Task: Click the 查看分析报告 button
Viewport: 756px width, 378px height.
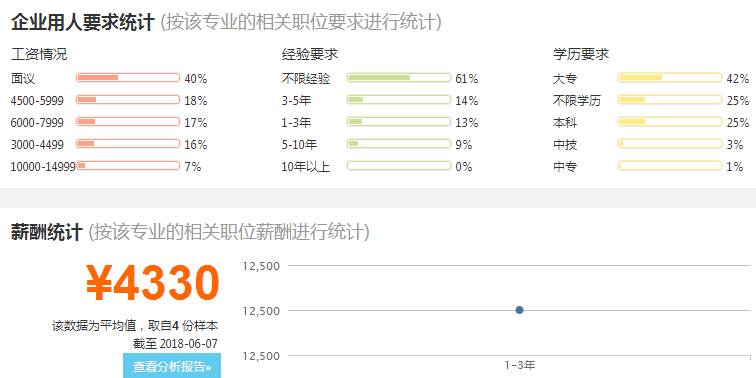Action: pyautogui.click(x=172, y=366)
